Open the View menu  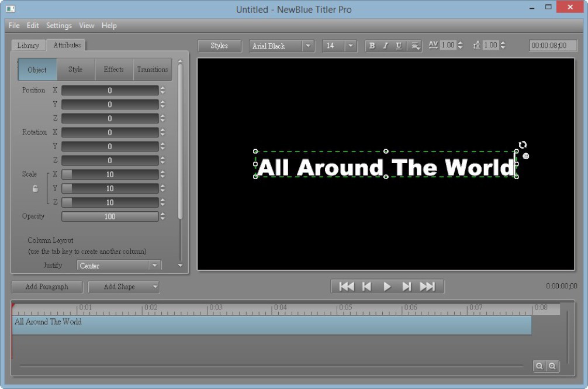click(x=87, y=26)
